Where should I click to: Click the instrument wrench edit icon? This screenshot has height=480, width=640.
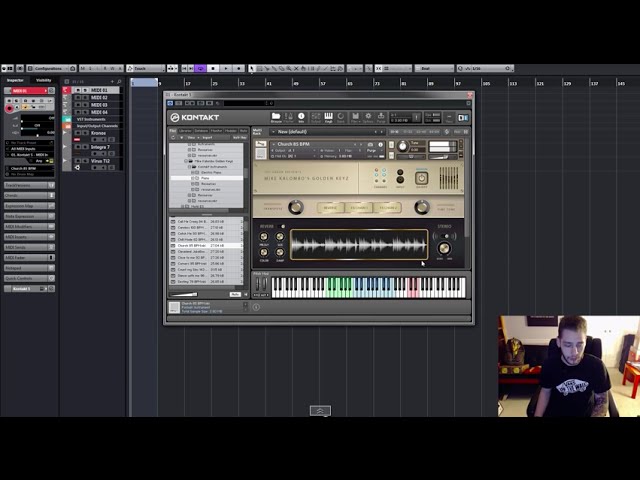261,144
